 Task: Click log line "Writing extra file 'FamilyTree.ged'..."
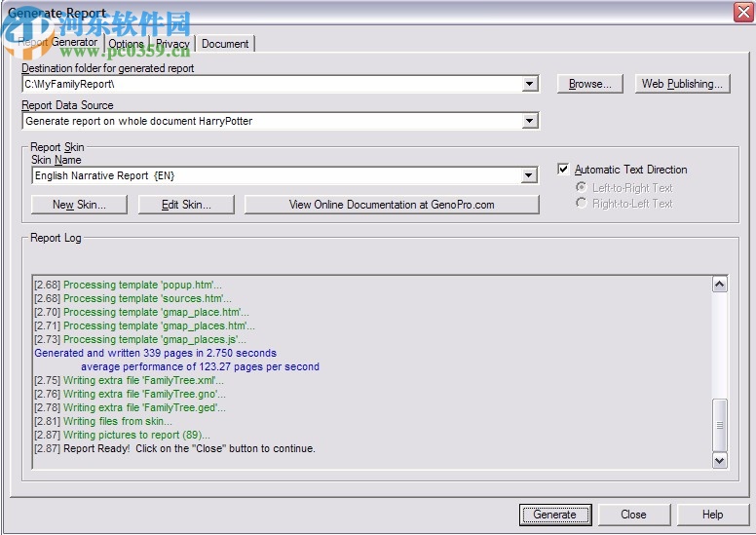click(x=130, y=407)
